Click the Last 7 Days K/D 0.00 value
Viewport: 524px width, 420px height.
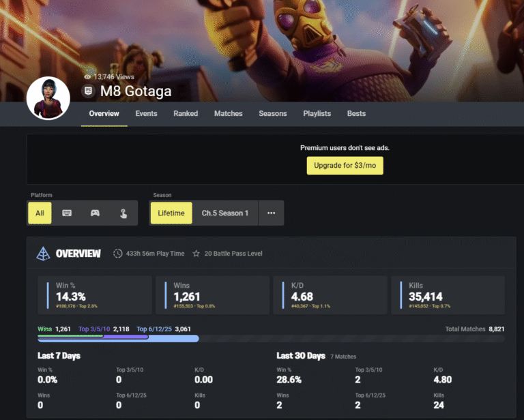point(203,380)
